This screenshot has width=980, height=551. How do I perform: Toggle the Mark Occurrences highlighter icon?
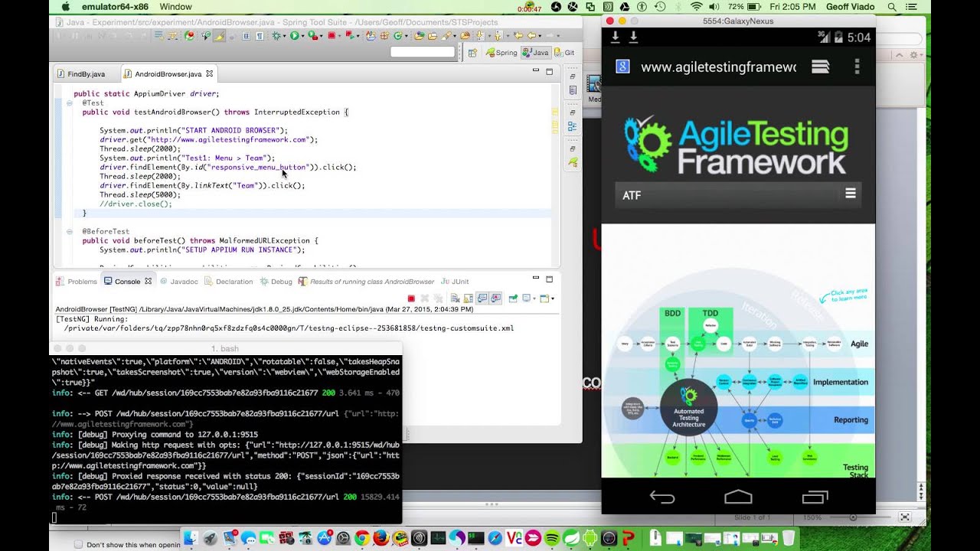(x=220, y=35)
